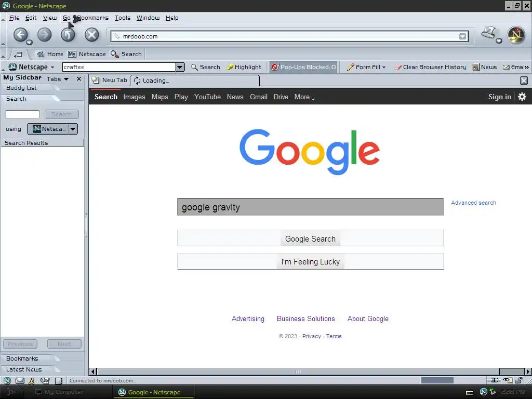Click the online/offline connection icon in the status bar
The height and width of the screenshot is (399, 532).
pos(494,380)
